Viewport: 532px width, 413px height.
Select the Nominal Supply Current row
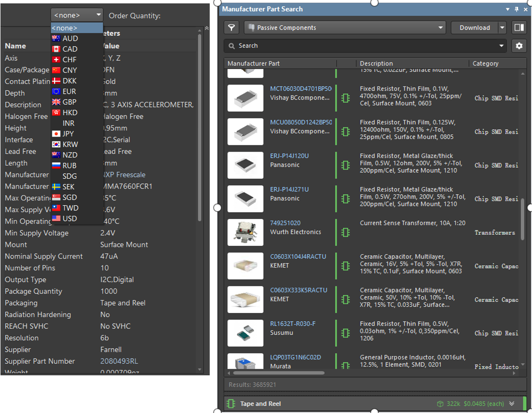(100, 256)
